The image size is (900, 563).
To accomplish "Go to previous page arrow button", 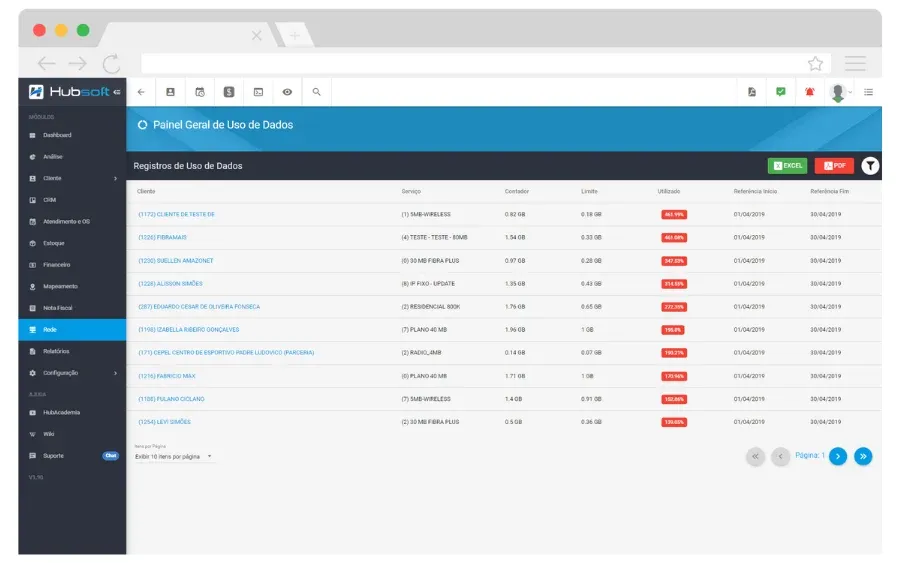I will pyautogui.click(x=780, y=457).
